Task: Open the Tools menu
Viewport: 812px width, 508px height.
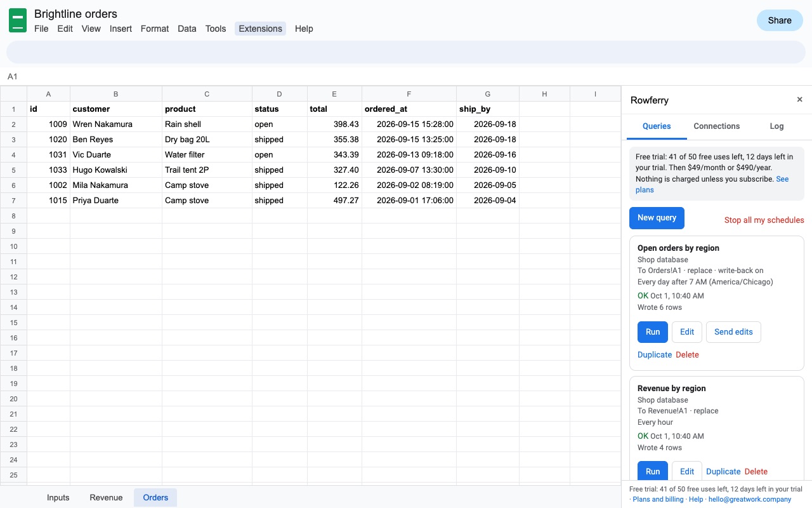Action: click(x=216, y=29)
